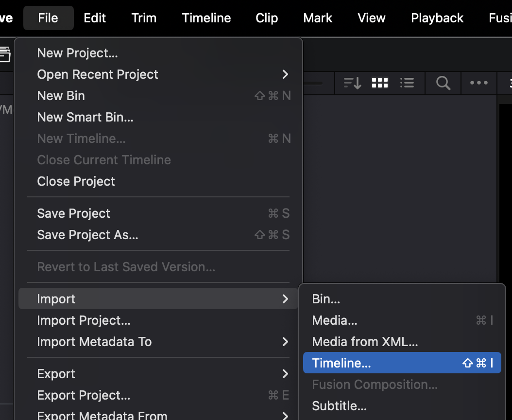Switch to thumbnail grid view
Screen dimensions: 512x420
379,83
